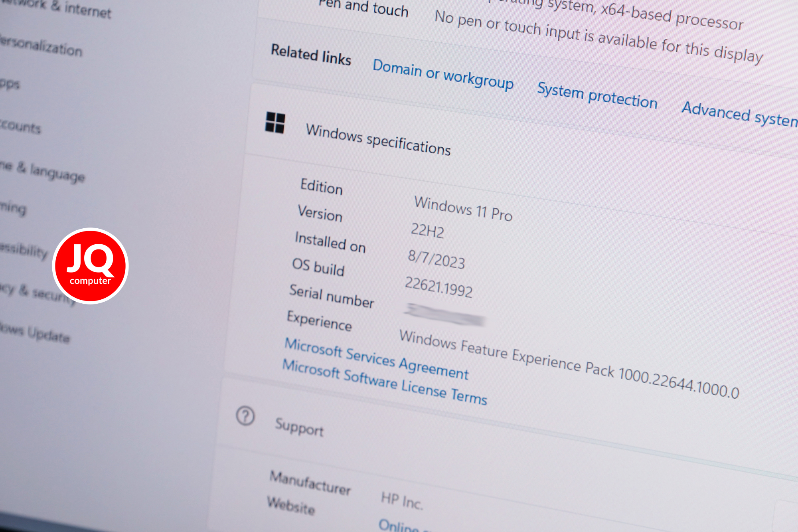Select the No pen or touch input text
Image resolution: width=798 pixels, height=532 pixels.
(598, 36)
